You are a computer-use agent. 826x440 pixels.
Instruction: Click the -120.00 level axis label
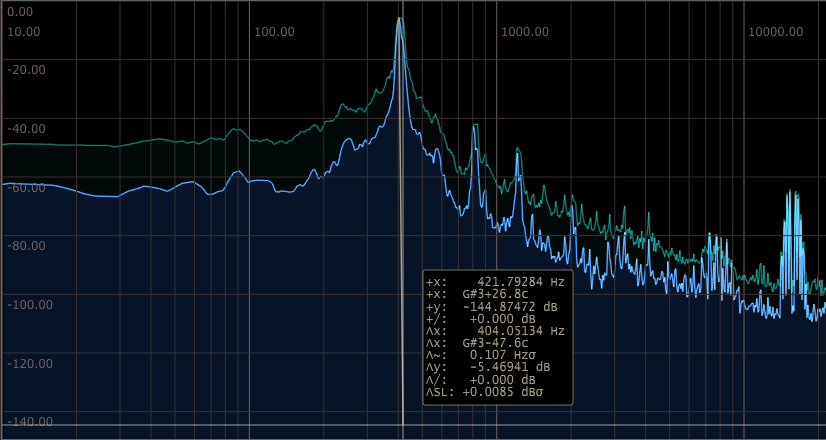[29, 364]
